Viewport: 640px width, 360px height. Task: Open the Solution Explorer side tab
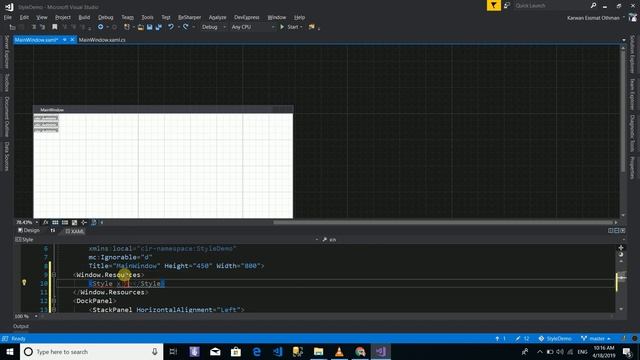coord(632,54)
